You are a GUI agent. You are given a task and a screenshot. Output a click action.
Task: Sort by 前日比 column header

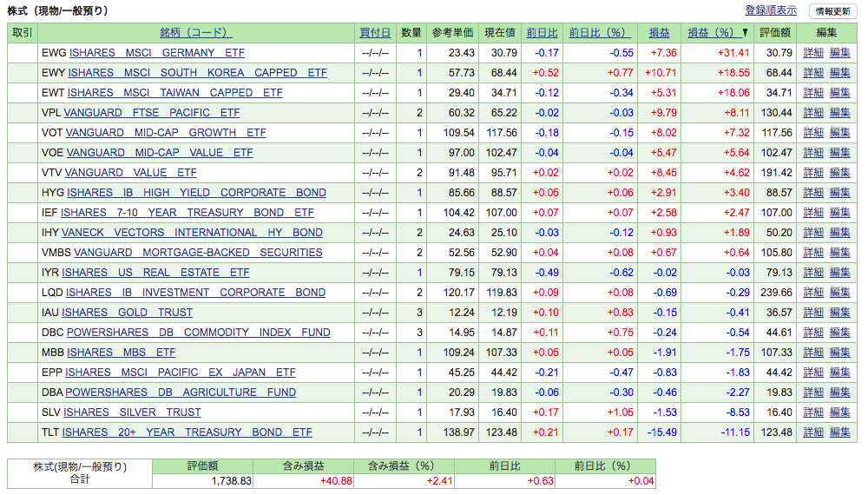pos(542,33)
